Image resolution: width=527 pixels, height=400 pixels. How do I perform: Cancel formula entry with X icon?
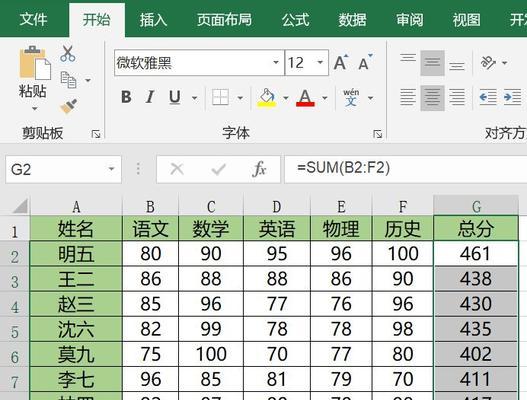point(177,169)
